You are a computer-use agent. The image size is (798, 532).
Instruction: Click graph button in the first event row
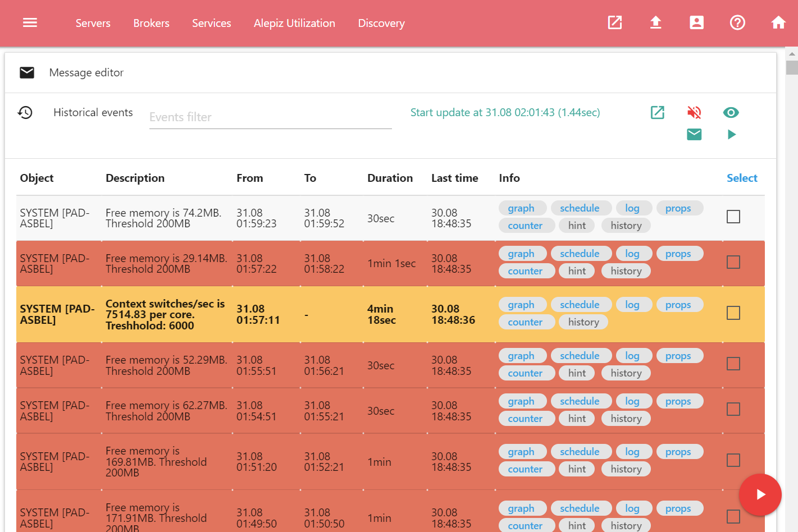[521, 208]
